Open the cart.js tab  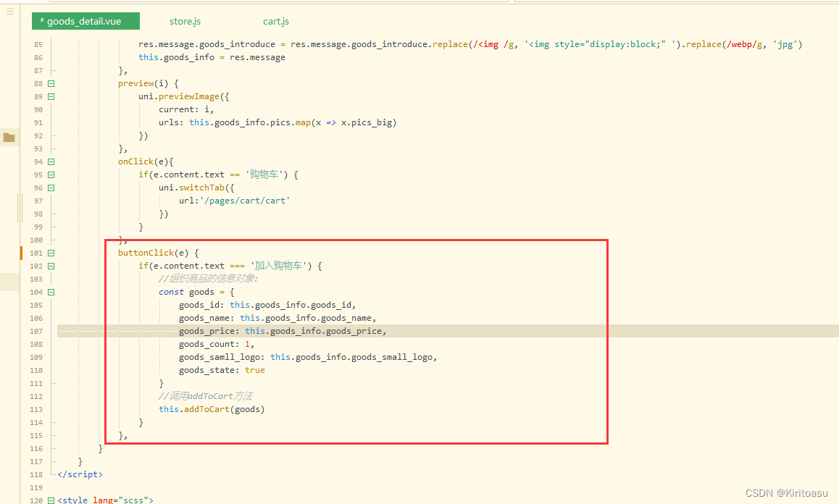coord(276,22)
